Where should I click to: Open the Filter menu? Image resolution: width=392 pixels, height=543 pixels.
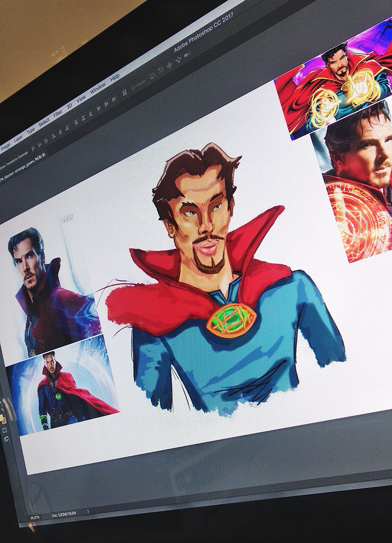tap(58, 113)
